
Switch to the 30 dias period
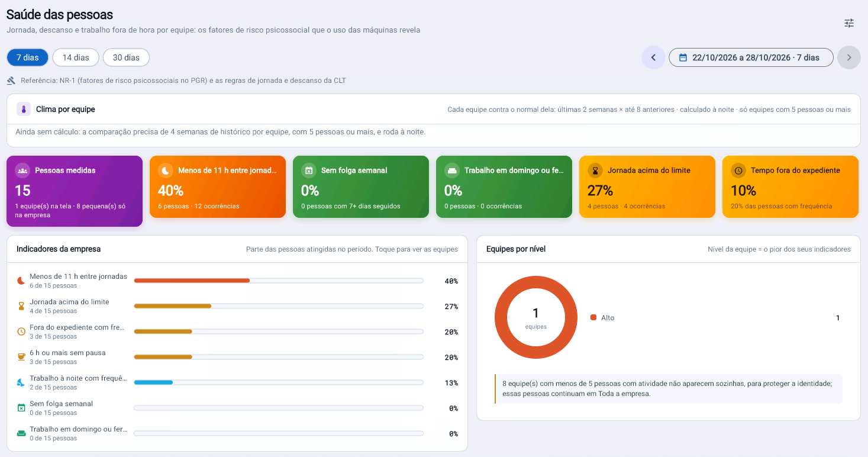pos(126,57)
